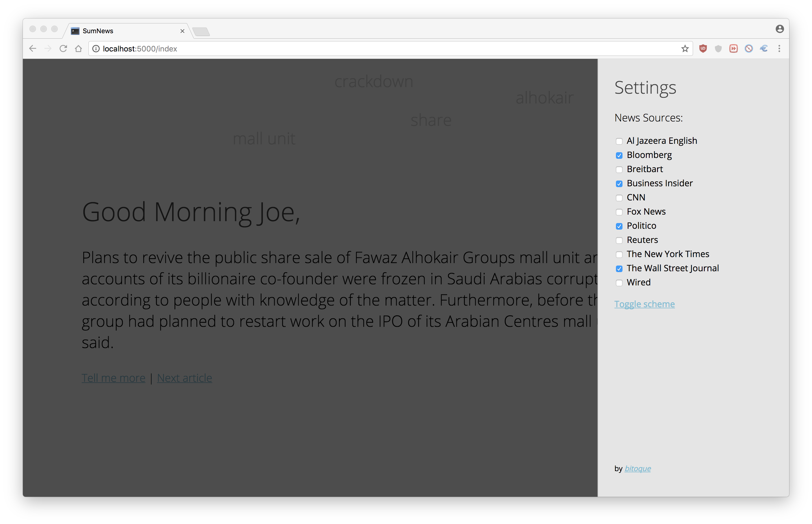Screen dimensions: 812x524
Task: Click the profile avatar icon
Action: coord(780,29)
